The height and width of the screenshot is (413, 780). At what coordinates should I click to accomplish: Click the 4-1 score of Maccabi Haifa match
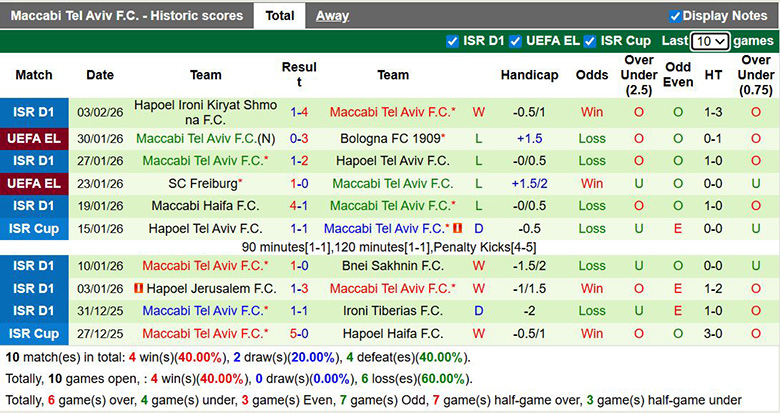pyautogui.click(x=299, y=206)
